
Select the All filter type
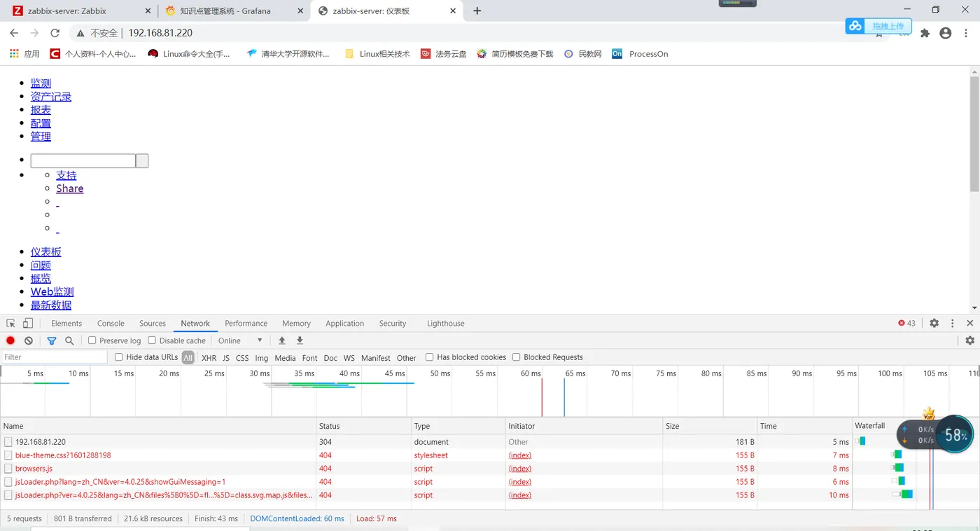click(x=188, y=358)
